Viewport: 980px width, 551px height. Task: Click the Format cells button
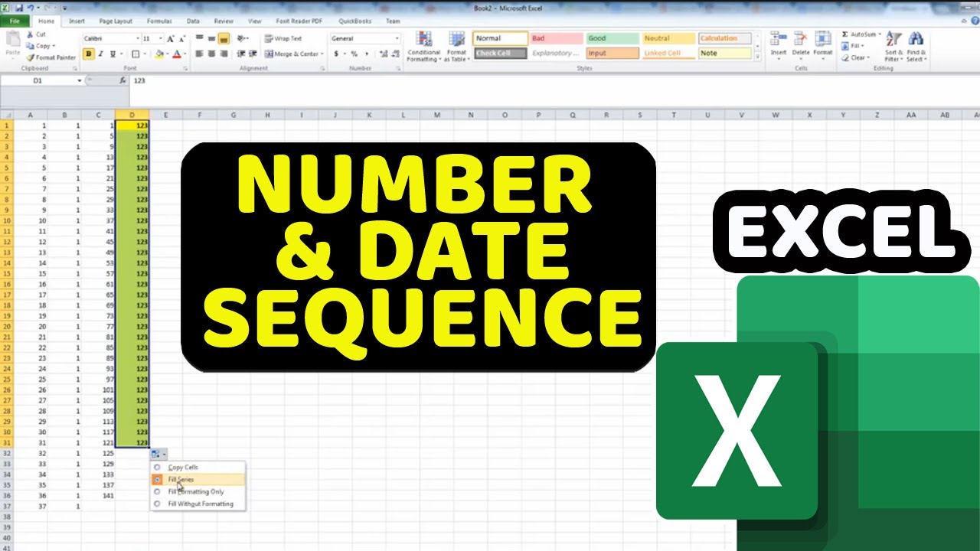coord(823,47)
